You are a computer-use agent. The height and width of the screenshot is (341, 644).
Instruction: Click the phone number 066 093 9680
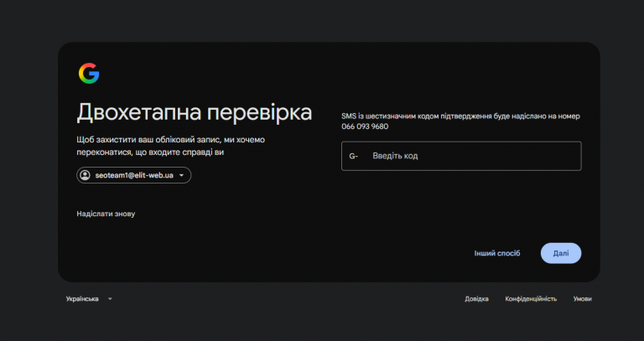pos(365,127)
